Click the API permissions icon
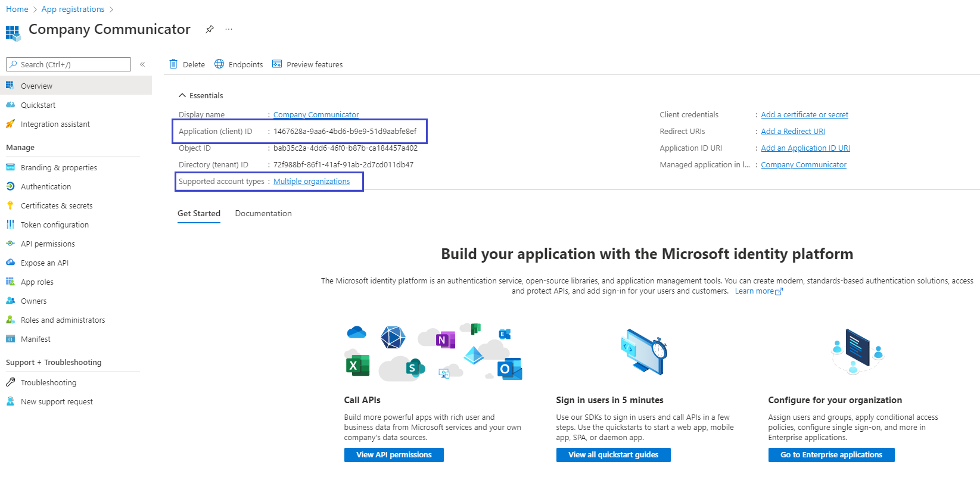The image size is (980, 477). 10,244
